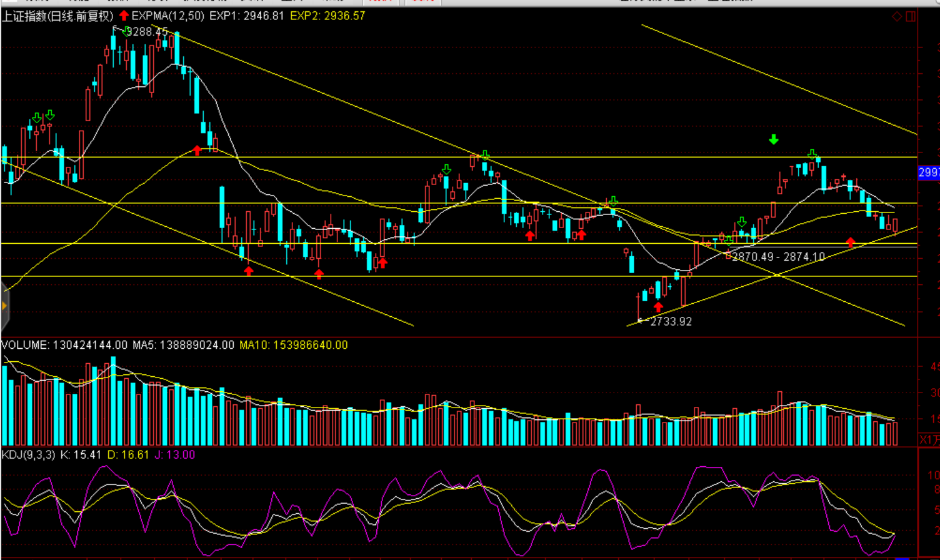Toggle the red side panel icon at top-right
The image size is (940, 560).
[910, 16]
